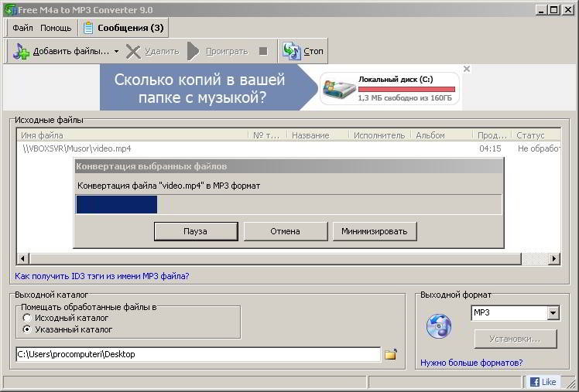Click the Стоп conversion icon
The image size is (579, 392).
[292, 51]
